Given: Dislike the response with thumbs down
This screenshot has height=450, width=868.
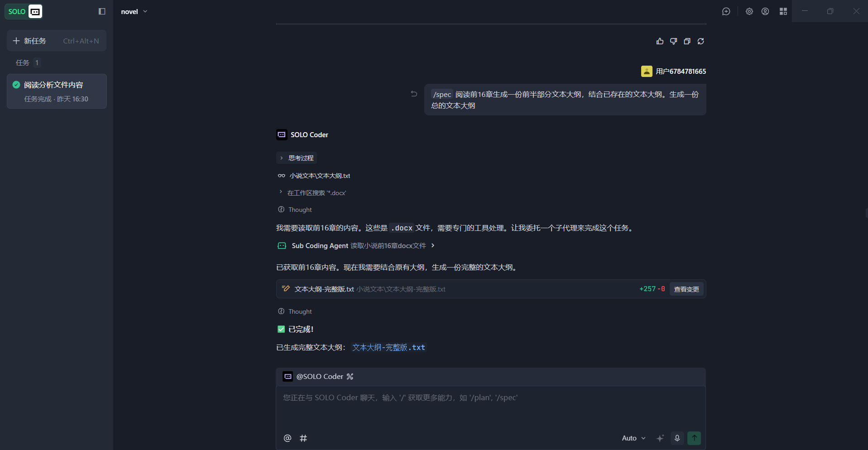Looking at the screenshot, I should coord(673,41).
